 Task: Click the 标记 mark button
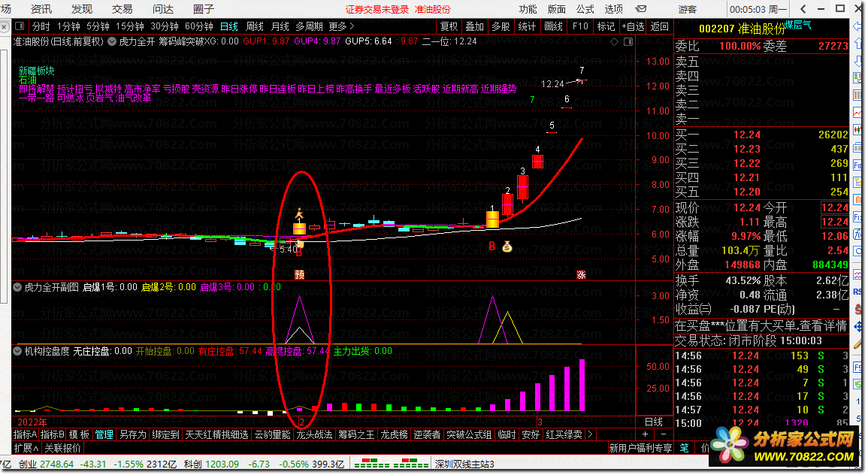606,26
